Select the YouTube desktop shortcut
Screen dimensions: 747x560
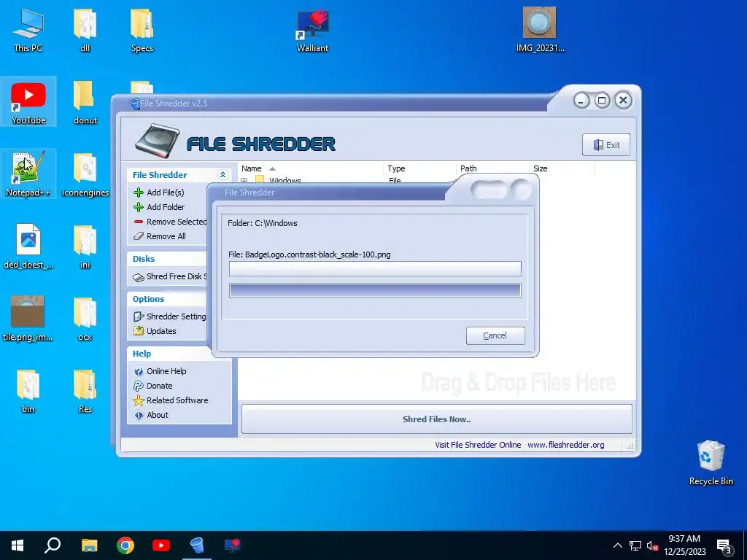click(28, 102)
